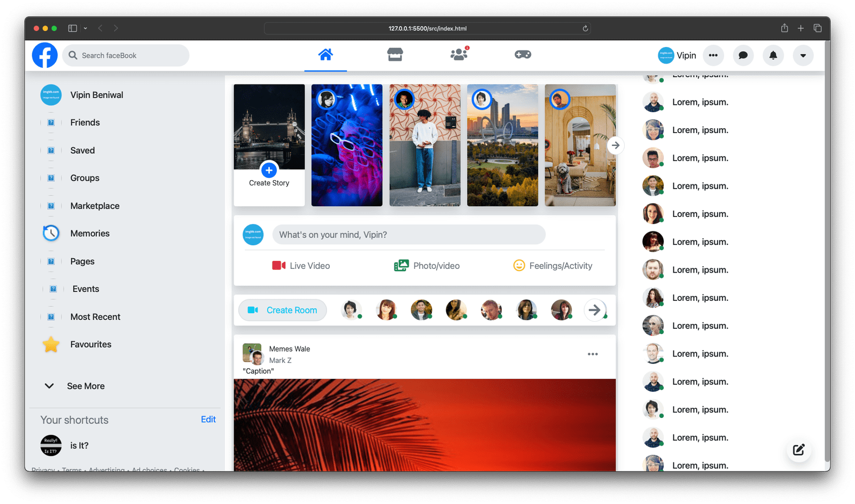The image size is (855, 504).
Task: Advance the stories carousel arrow
Action: pos(616,145)
